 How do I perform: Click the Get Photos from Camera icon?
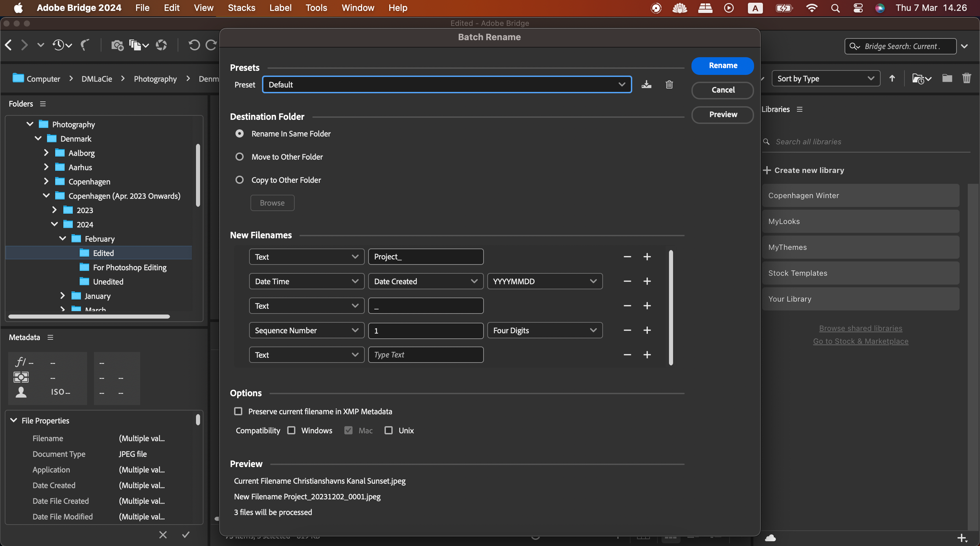(117, 45)
